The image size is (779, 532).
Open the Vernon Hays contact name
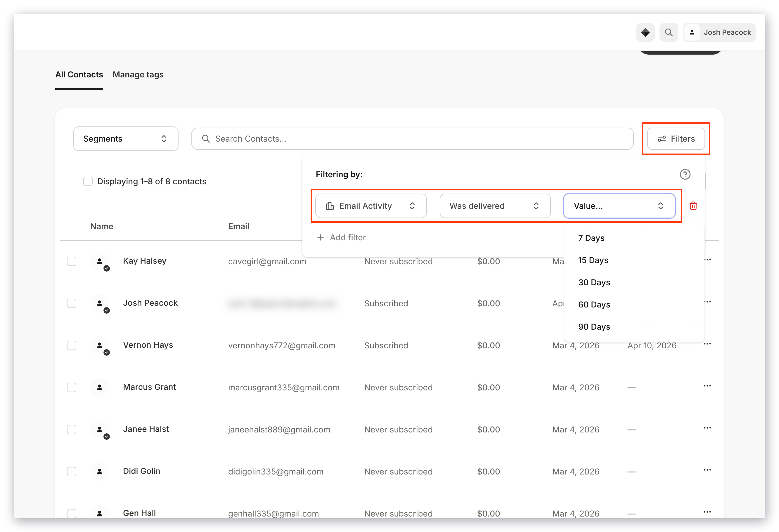click(x=148, y=345)
